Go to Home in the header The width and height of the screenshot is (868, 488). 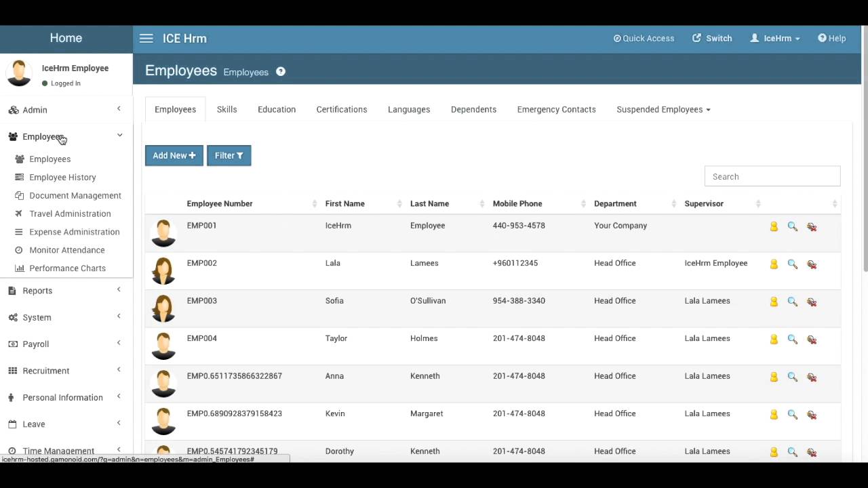66,39
